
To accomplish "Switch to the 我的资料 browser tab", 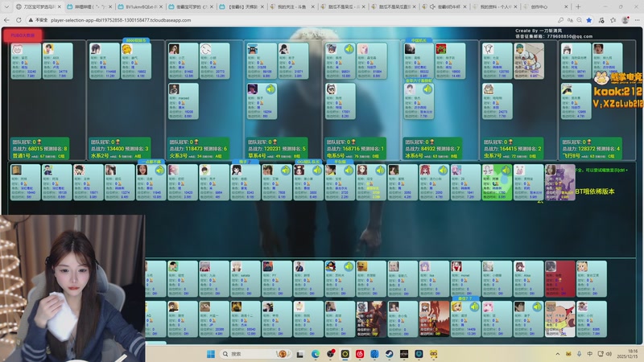I will tap(495, 6).
